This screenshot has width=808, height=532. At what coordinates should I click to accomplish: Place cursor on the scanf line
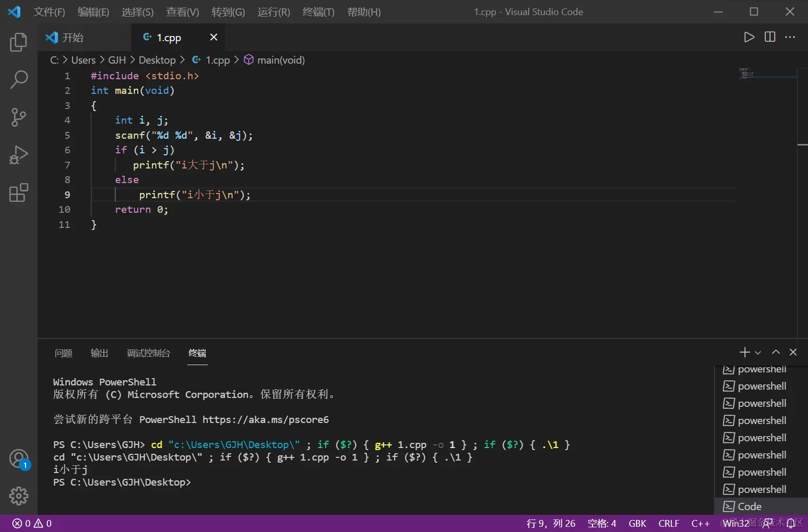point(184,135)
